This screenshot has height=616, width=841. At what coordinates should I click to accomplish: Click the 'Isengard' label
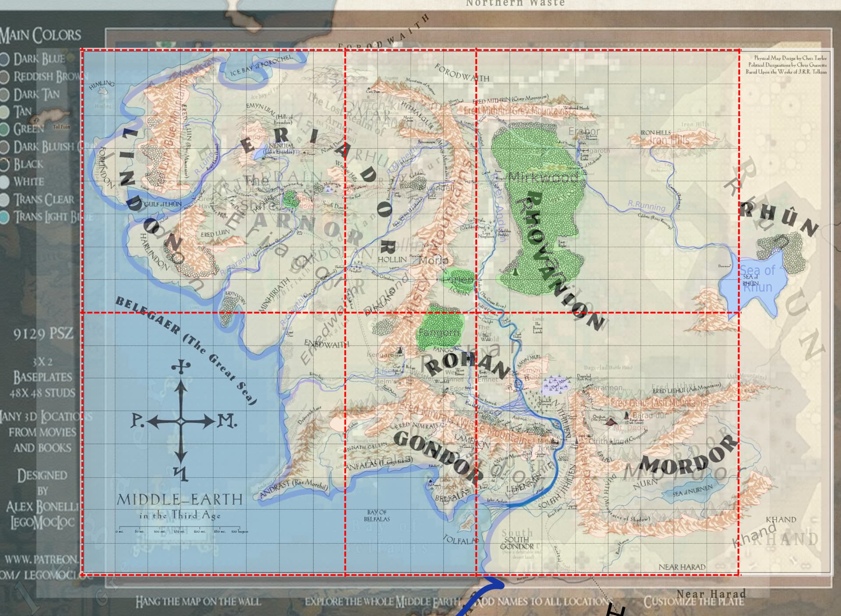381,355
